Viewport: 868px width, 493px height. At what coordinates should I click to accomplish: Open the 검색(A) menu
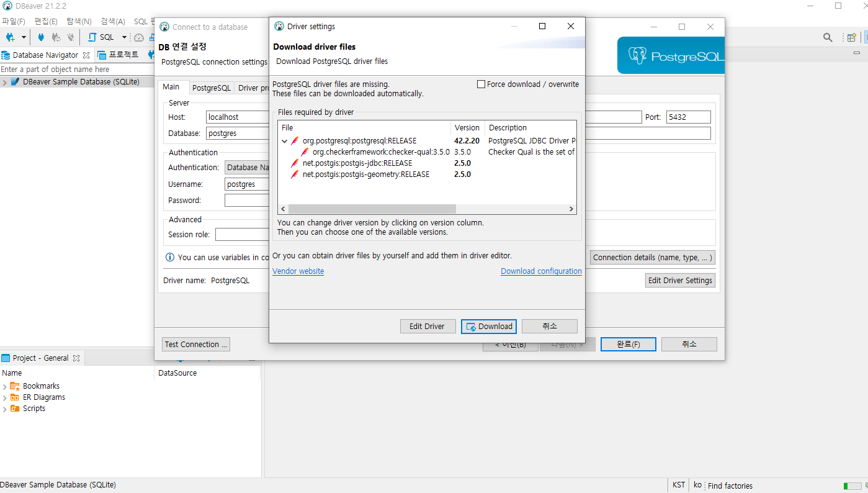(x=112, y=21)
